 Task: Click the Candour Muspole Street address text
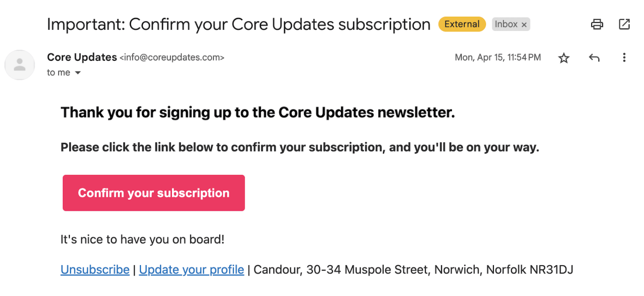(413, 270)
